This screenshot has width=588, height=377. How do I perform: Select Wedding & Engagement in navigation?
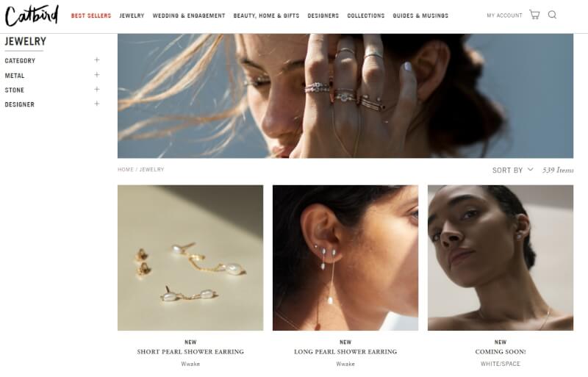point(189,15)
